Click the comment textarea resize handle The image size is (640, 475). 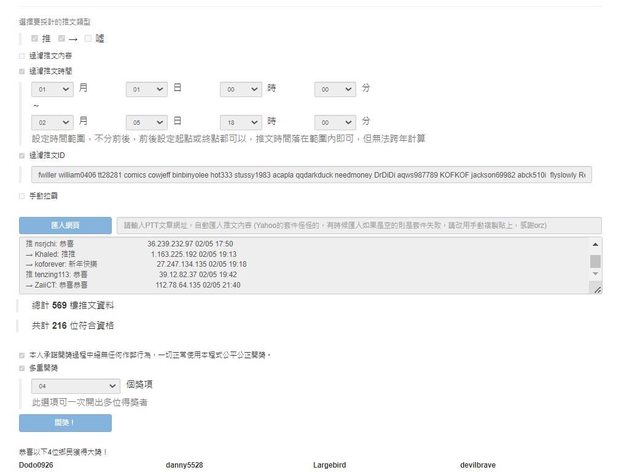click(x=596, y=289)
